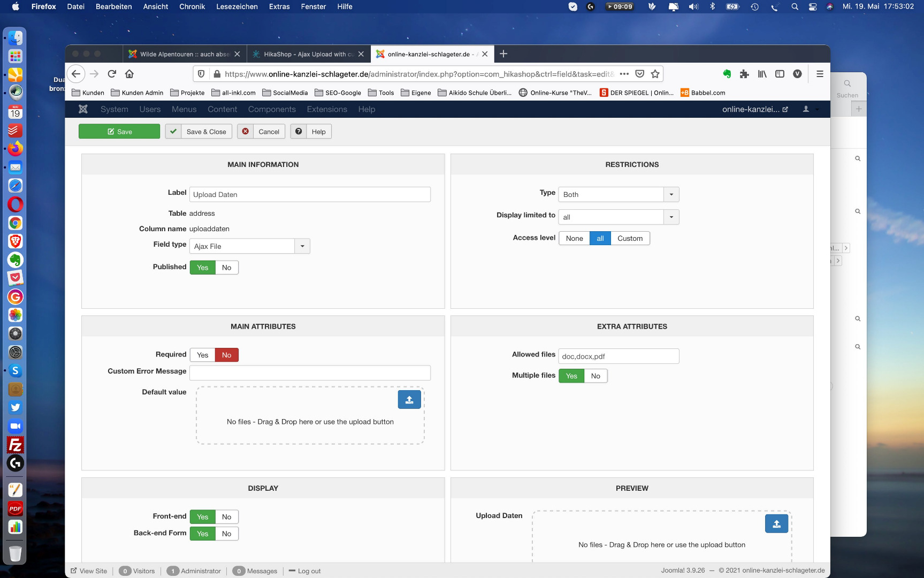Launch FileZilla from the dock
Screen dimensions: 924x578
click(16, 445)
